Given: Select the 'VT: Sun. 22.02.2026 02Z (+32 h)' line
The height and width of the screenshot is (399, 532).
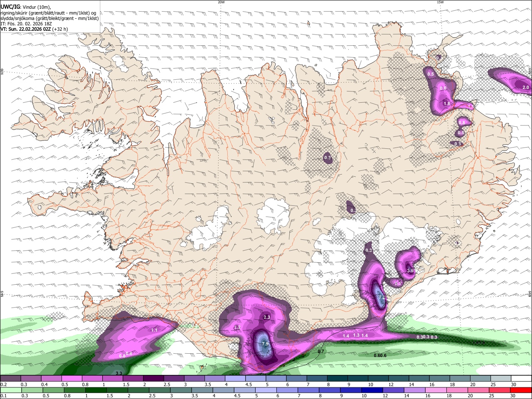Looking at the screenshot, I should point(34,29).
